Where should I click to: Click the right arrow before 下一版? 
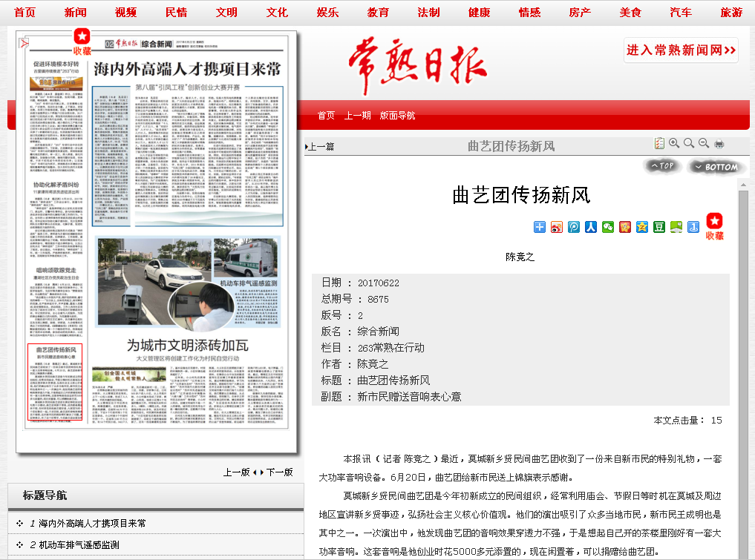pos(262,472)
